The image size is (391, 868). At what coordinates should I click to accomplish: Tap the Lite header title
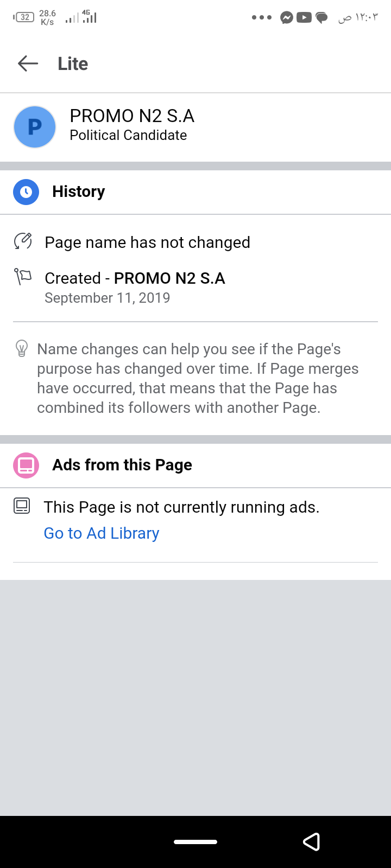(x=73, y=63)
